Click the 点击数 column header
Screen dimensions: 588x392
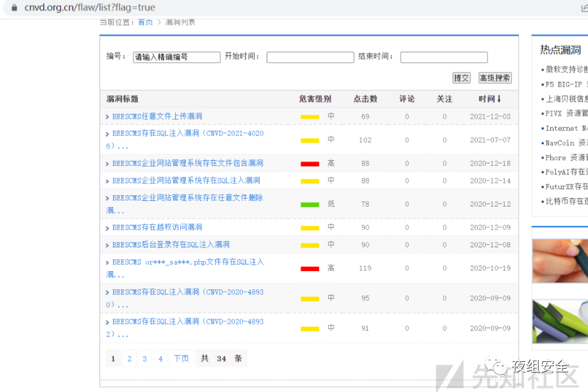pos(365,99)
